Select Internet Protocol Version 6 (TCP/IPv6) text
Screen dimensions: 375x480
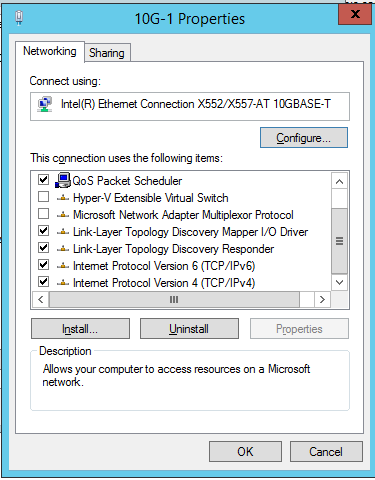[x=164, y=266]
